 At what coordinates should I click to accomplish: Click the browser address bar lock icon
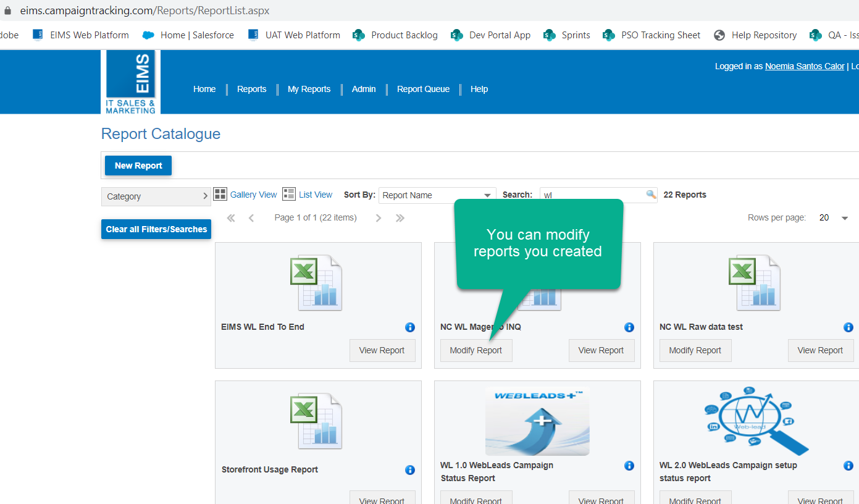tap(8, 10)
